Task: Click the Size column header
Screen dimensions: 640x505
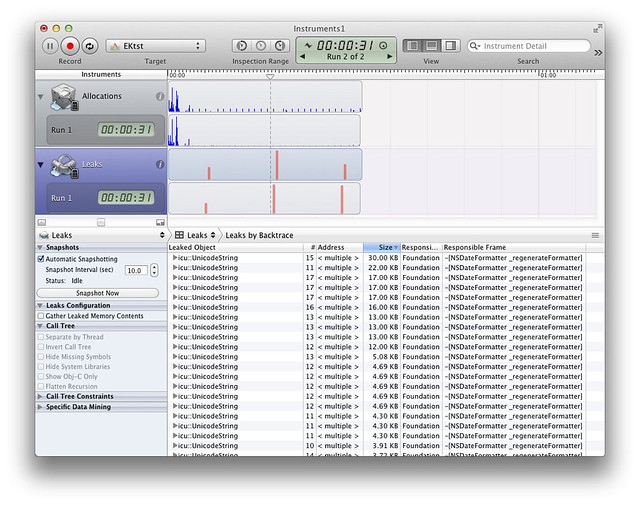Action: [382, 247]
